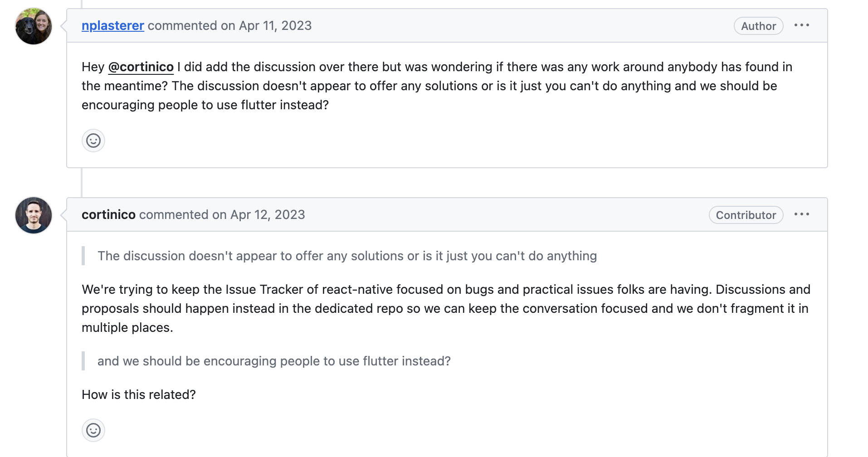Click the Contributor badge
Image resolution: width=868 pixels, height=457 pixels.
click(x=746, y=215)
